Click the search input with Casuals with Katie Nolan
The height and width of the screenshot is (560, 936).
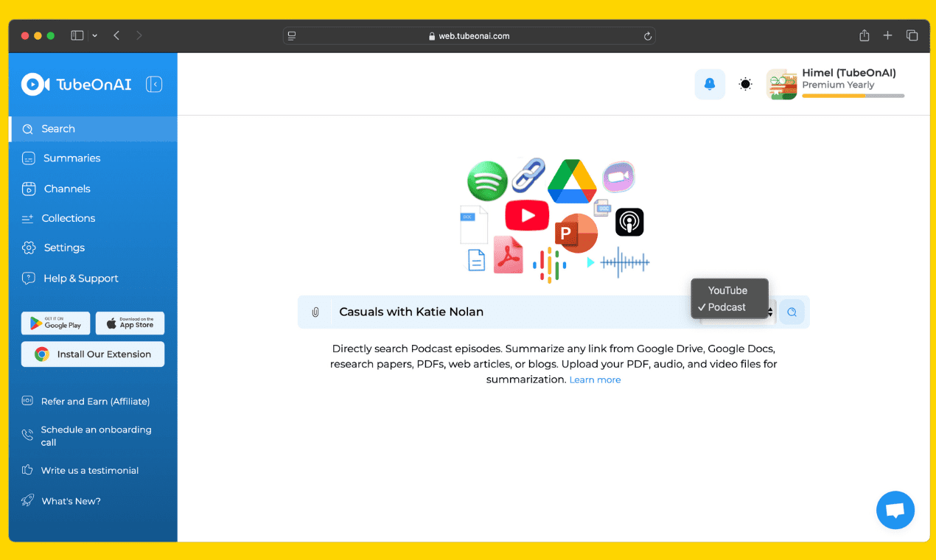512,312
